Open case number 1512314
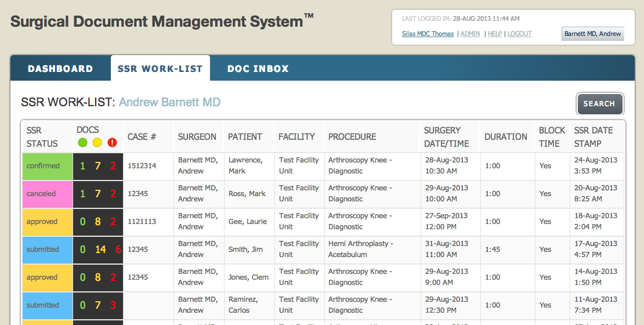Image resolution: width=644 pixels, height=325 pixels. 142,166
